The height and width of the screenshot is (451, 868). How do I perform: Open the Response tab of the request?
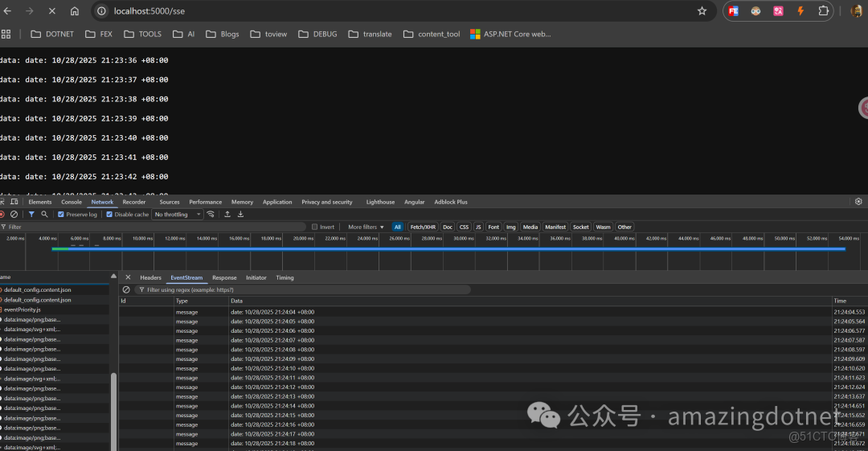[224, 277]
